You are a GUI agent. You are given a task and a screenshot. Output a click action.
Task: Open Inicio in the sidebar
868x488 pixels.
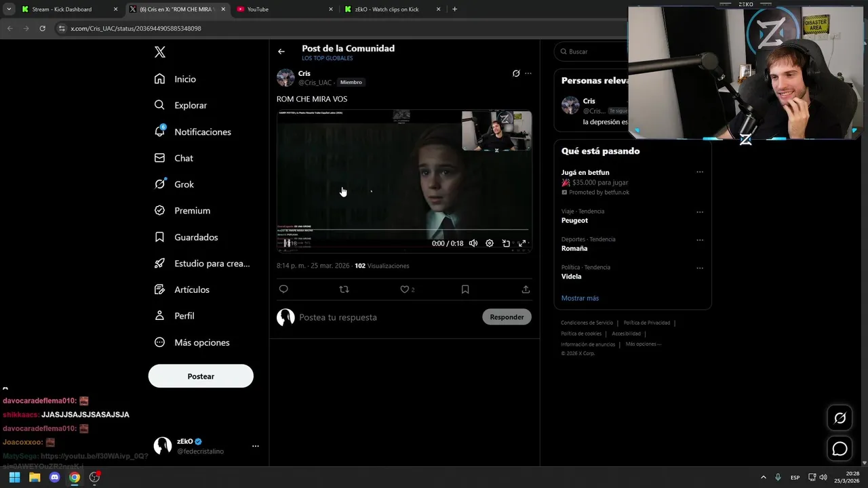tap(175, 79)
